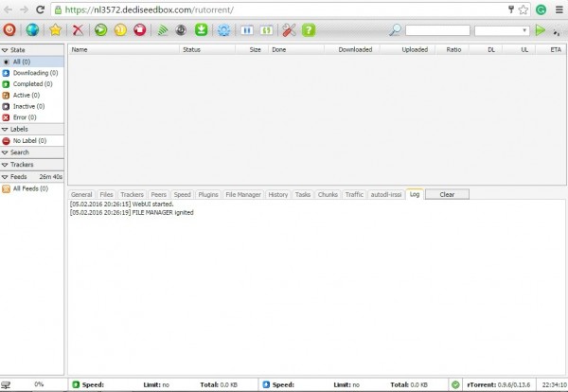Sort by Name column header
This screenshot has width=568, height=392.
(x=123, y=49)
